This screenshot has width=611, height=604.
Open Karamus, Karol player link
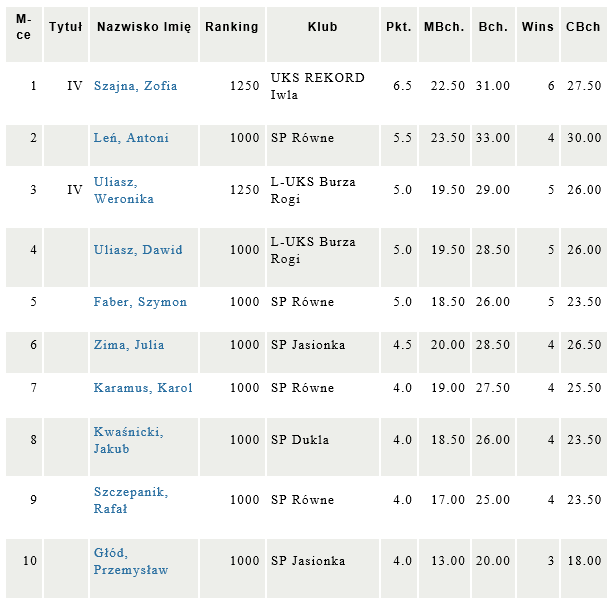coord(143,388)
